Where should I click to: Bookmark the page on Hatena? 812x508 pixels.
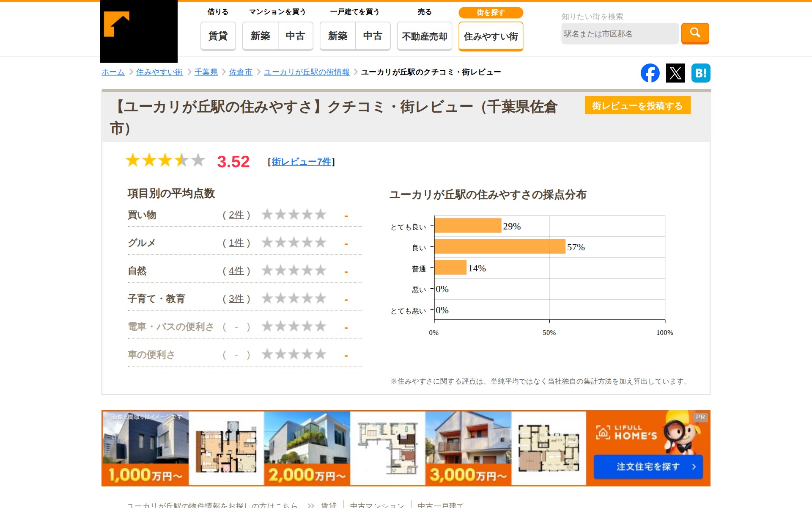pyautogui.click(x=701, y=73)
